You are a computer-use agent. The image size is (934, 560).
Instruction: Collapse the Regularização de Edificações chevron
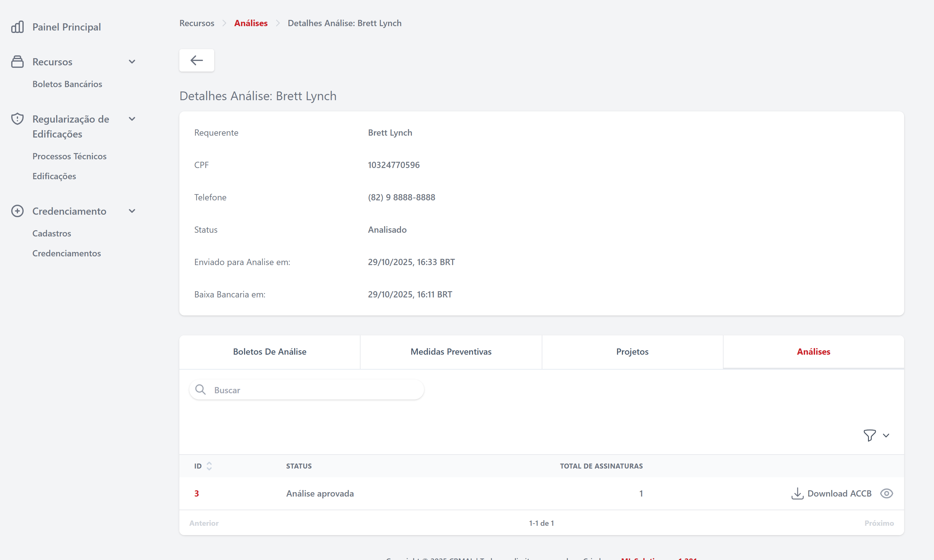click(x=132, y=119)
